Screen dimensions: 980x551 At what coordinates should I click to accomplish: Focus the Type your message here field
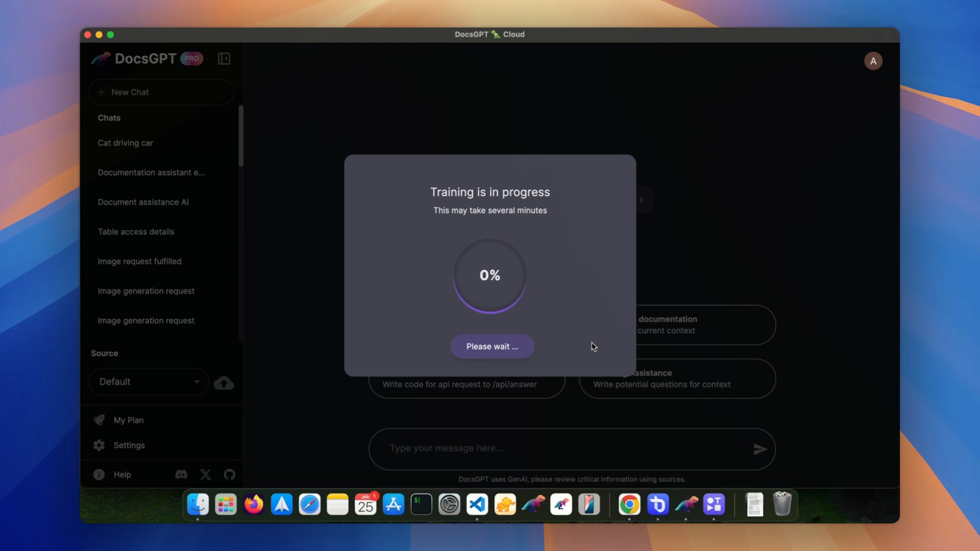click(x=572, y=449)
